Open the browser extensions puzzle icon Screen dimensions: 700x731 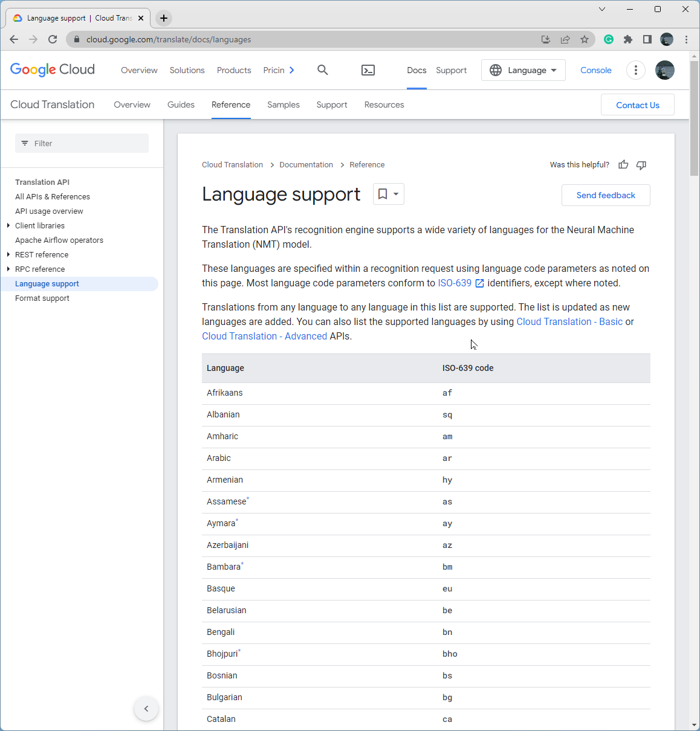(628, 40)
